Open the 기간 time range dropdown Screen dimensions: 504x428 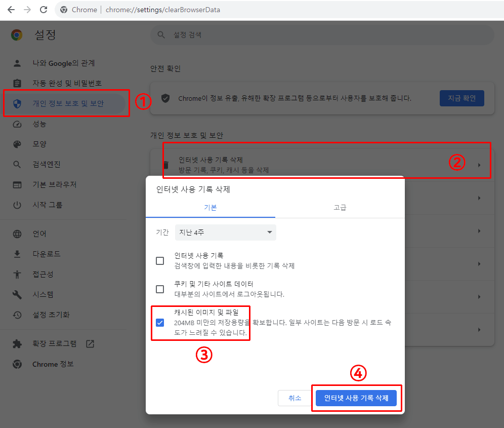click(x=225, y=232)
